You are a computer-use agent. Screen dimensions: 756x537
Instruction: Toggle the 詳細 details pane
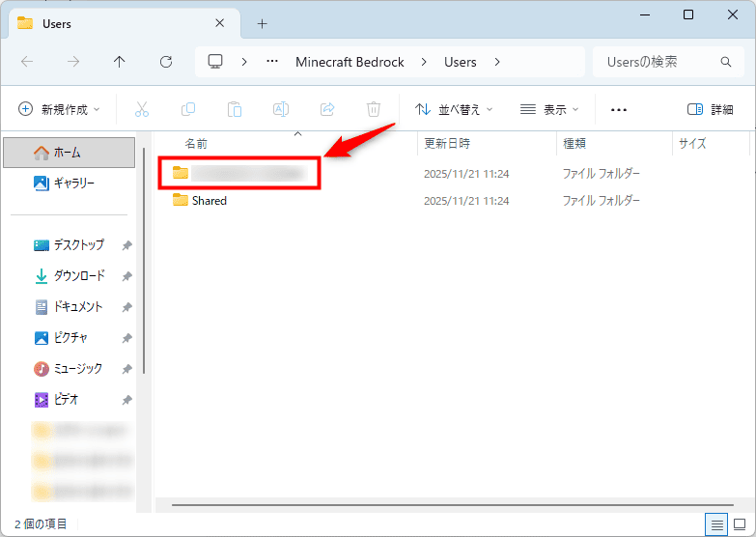[711, 109]
